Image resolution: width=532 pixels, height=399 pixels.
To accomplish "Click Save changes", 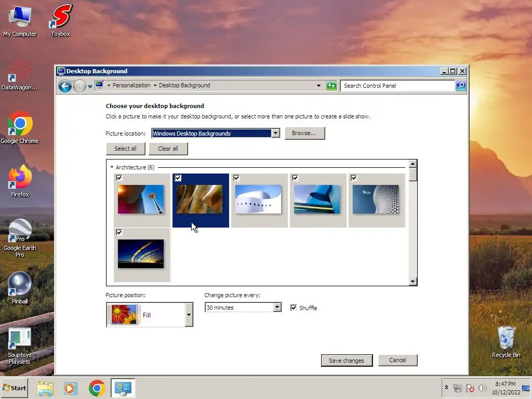I will [x=347, y=361].
